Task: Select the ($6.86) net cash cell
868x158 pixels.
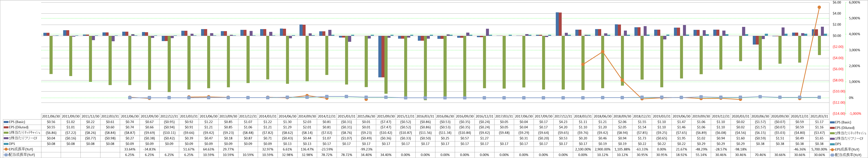Action: point(51,133)
